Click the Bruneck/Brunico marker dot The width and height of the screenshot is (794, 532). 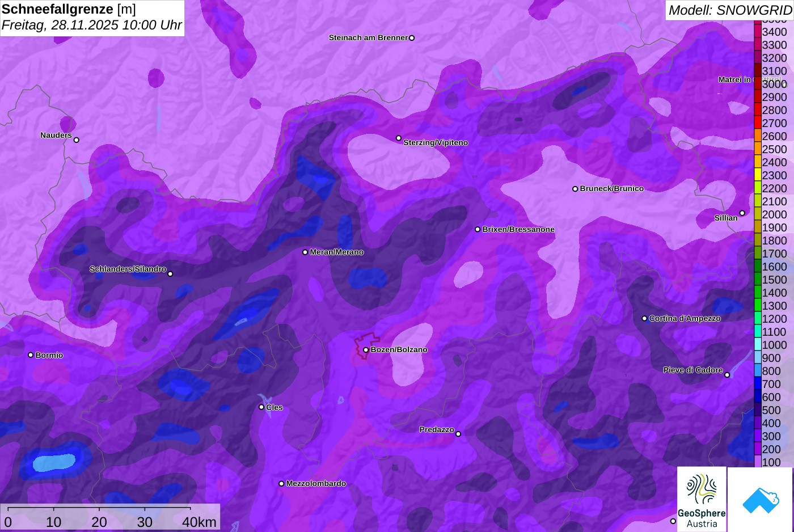point(575,189)
